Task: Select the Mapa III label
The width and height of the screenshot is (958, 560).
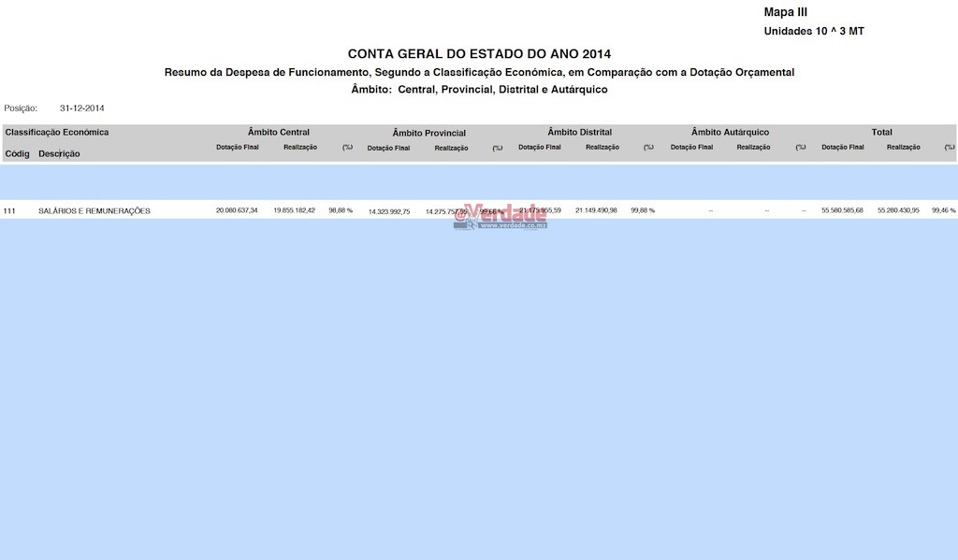Action: (x=785, y=12)
